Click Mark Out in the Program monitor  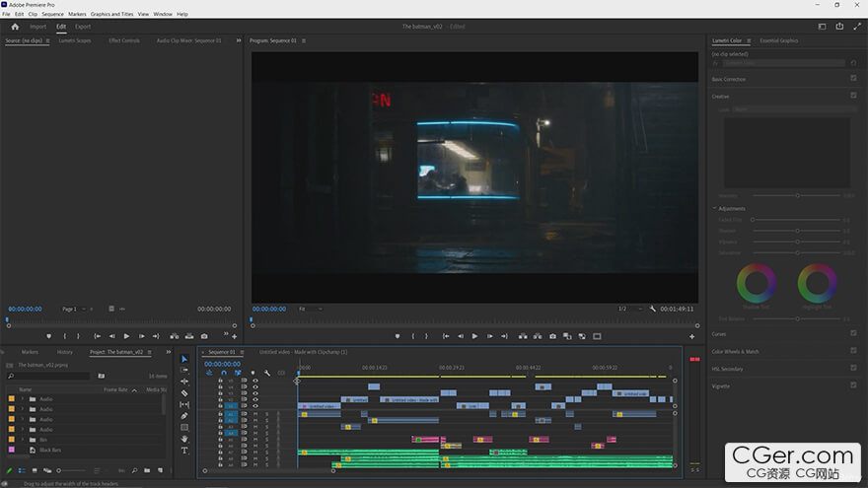tap(426, 336)
